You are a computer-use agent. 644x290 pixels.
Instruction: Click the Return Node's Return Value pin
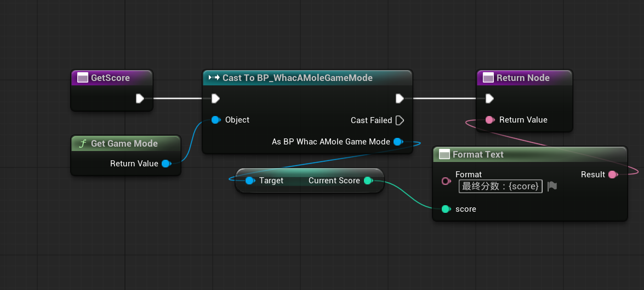489,120
